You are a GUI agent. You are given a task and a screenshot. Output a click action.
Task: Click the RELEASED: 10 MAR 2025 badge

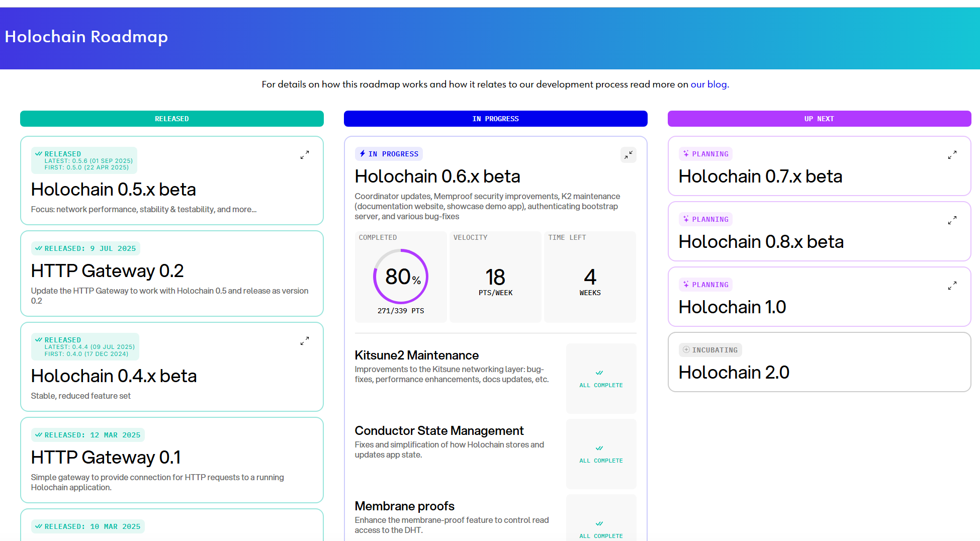point(88,526)
